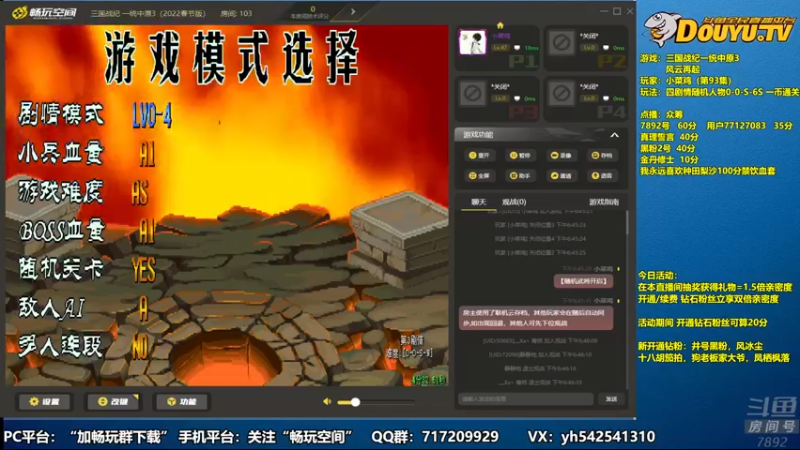Image resolution: width=800 pixels, height=450 pixels.
Task: Click the 【随机武将开启】 chat bubble
Action: pyautogui.click(x=583, y=281)
